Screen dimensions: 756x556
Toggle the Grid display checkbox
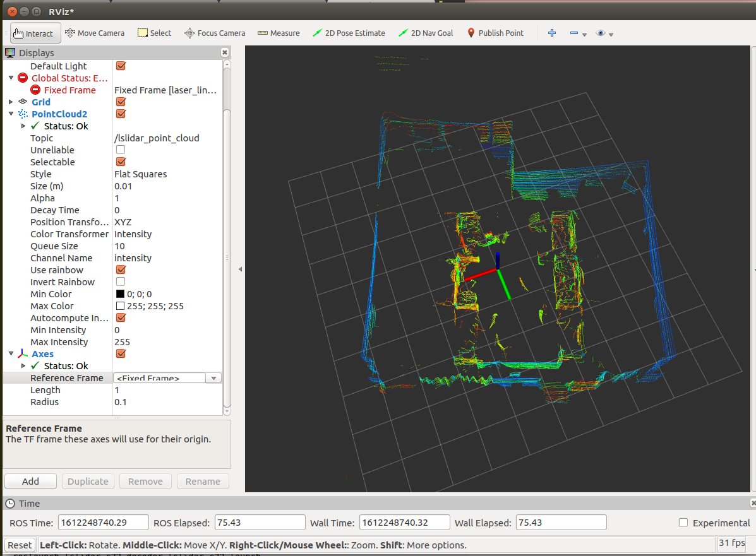click(121, 102)
